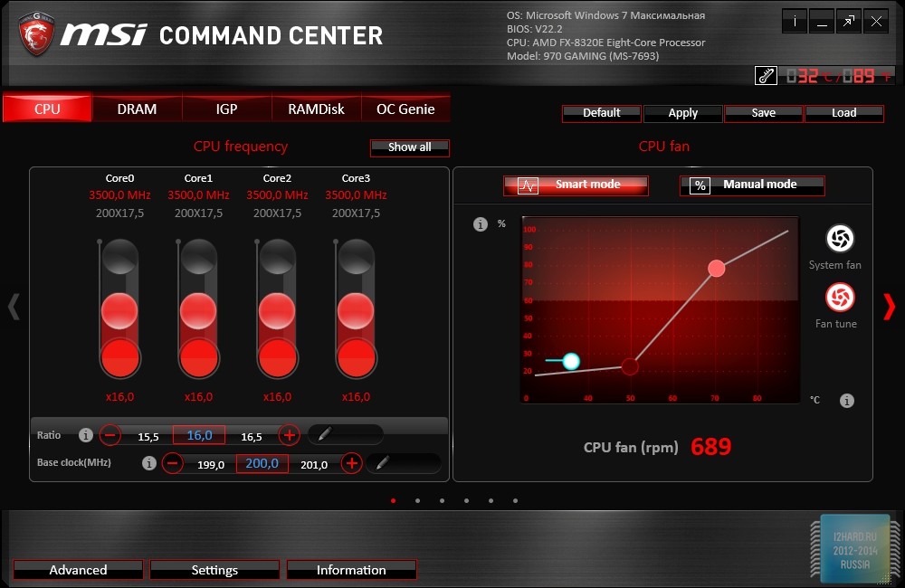Click the restore/detach arrow window icon
905x588 pixels.
pos(849,22)
